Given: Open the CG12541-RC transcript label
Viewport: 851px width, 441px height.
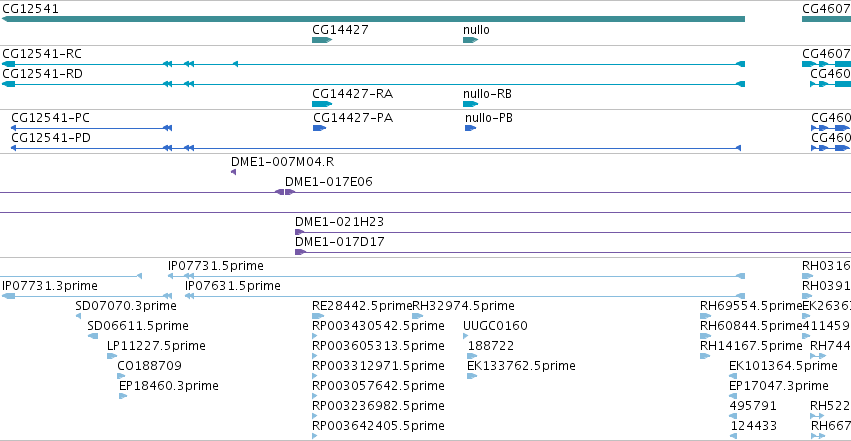Looking at the screenshot, I should [42, 54].
